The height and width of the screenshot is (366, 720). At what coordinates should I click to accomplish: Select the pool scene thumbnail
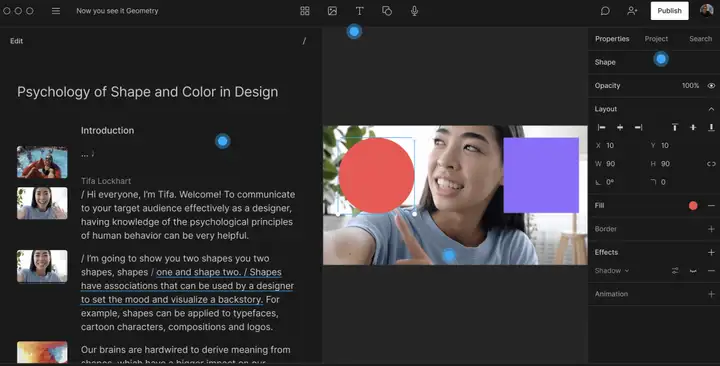point(42,162)
